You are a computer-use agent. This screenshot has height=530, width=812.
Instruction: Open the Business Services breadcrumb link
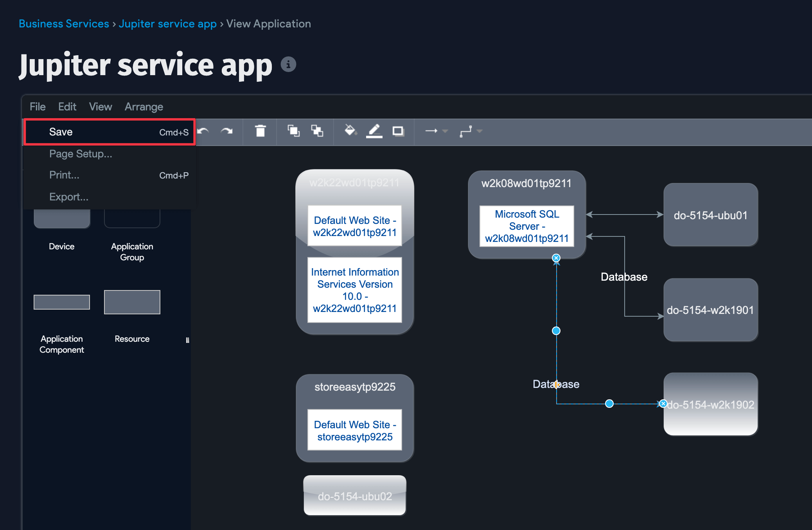[x=64, y=23]
